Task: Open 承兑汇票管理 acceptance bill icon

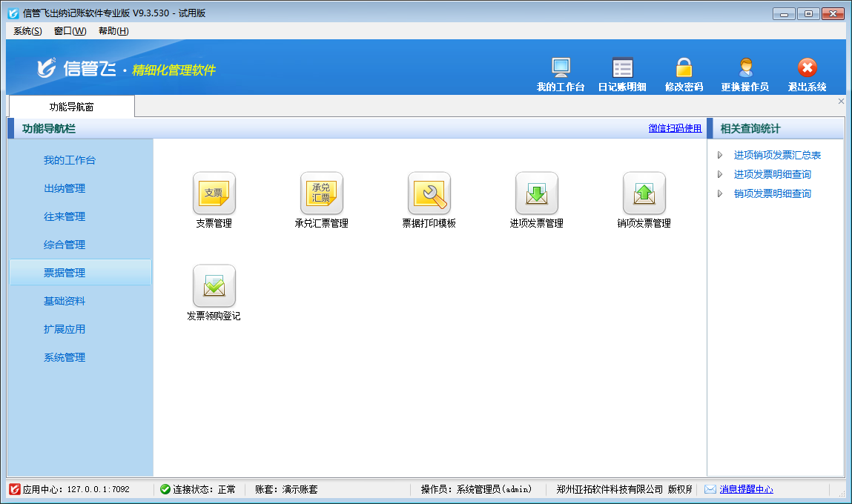Action: [321, 193]
